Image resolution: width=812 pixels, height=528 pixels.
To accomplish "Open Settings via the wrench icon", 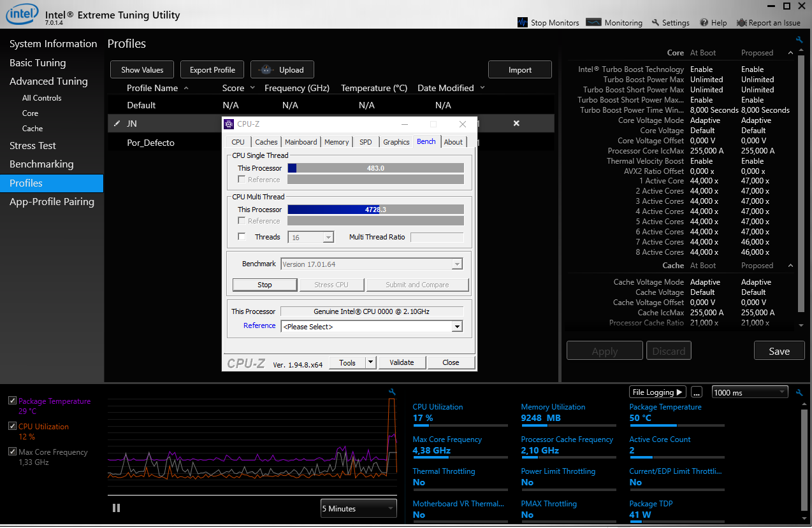I will [x=655, y=23].
